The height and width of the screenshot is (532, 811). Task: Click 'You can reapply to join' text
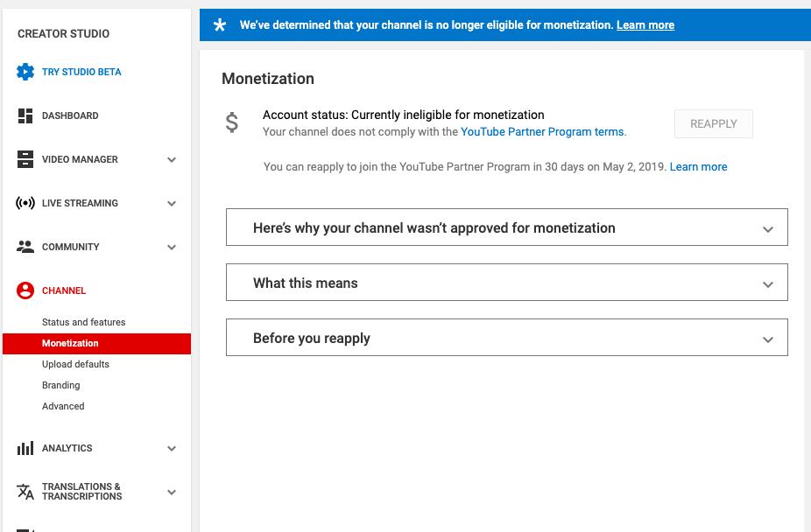coord(464,167)
